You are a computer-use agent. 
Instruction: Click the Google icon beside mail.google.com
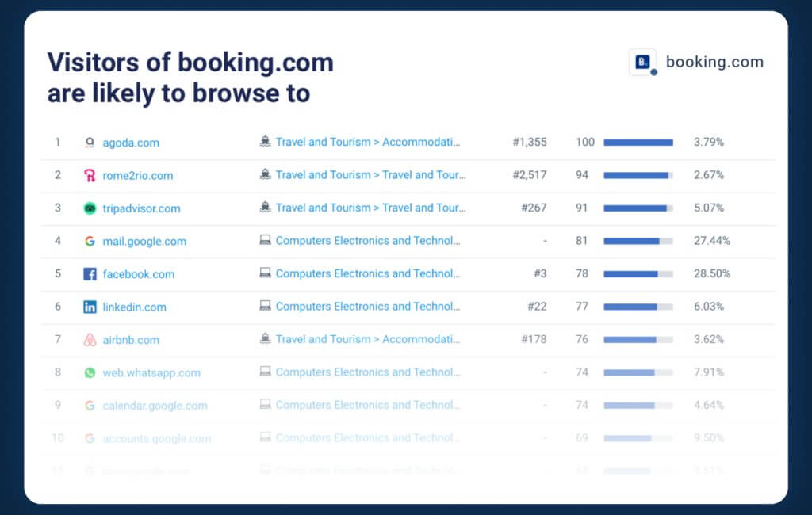pyautogui.click(x=90, y=241)
